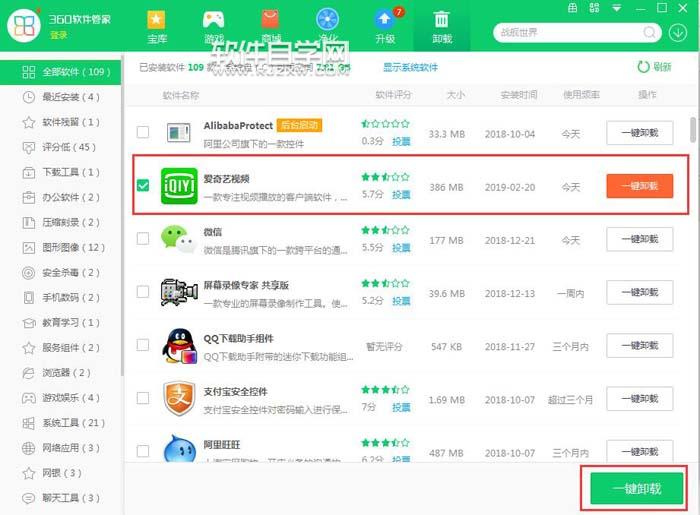Click the 服务组件 star icon
The height and width of the screenshot is (515, 700).
pos(29,348)
